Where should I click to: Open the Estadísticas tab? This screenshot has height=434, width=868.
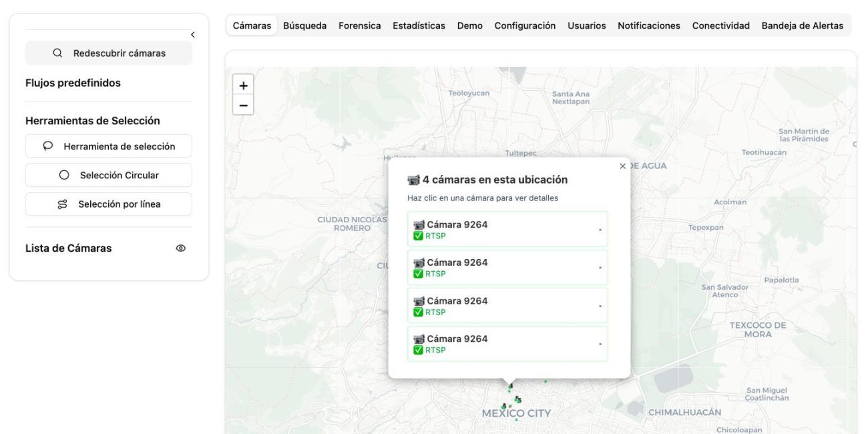[419, 26]
